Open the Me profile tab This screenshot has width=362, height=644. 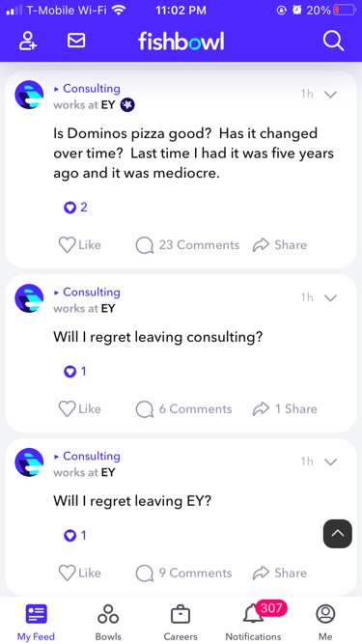(x=325, y=621)
